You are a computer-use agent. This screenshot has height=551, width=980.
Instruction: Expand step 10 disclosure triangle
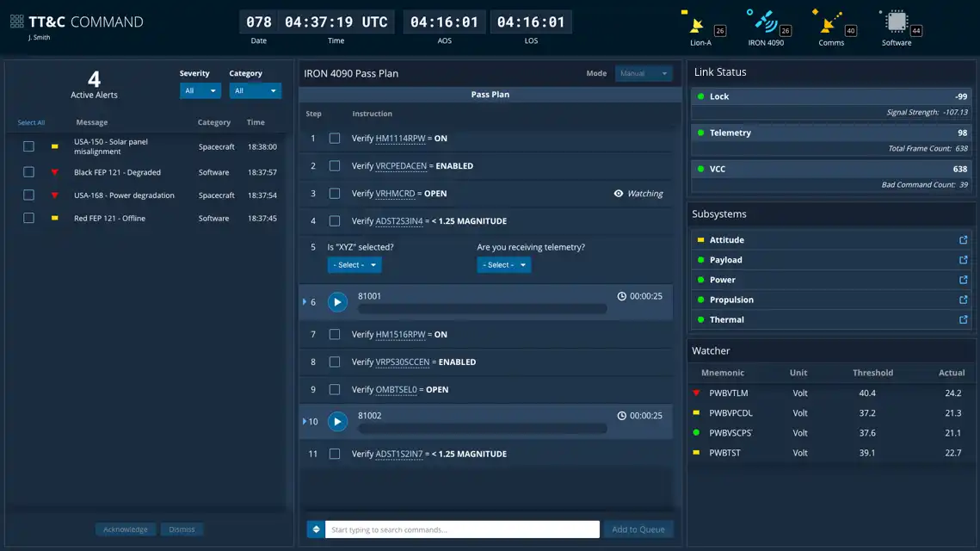[x=305, y=422]
